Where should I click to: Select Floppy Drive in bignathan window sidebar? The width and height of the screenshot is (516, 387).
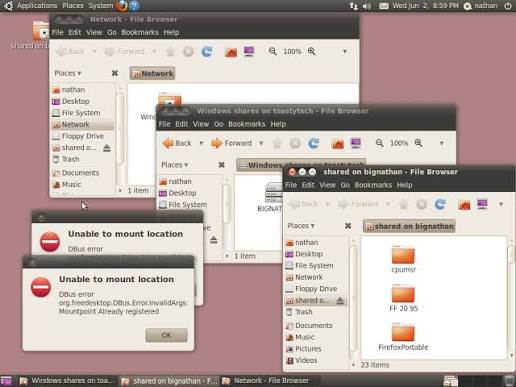[x=316, y=289]
